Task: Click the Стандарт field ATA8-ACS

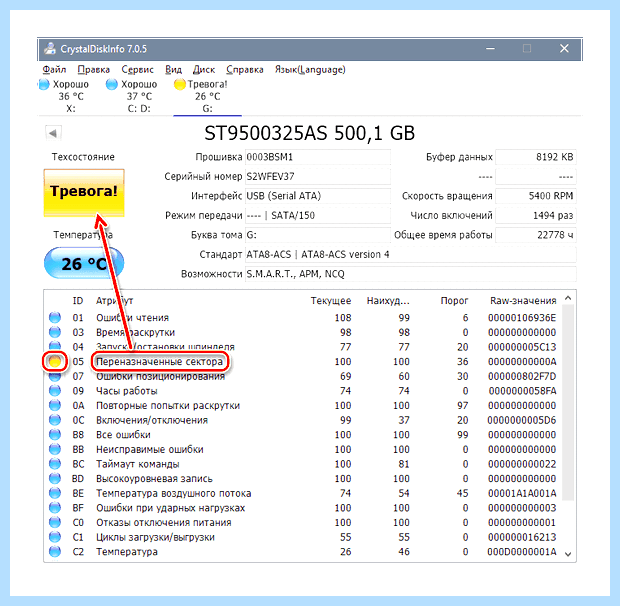Action: coord(410,254)
